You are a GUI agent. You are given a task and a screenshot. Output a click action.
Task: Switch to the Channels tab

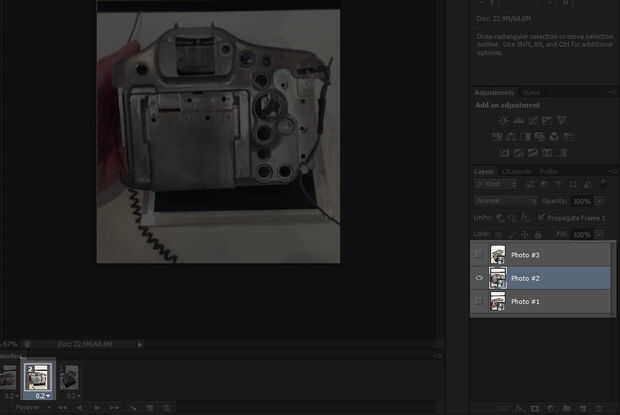click(x=517, y=172)
